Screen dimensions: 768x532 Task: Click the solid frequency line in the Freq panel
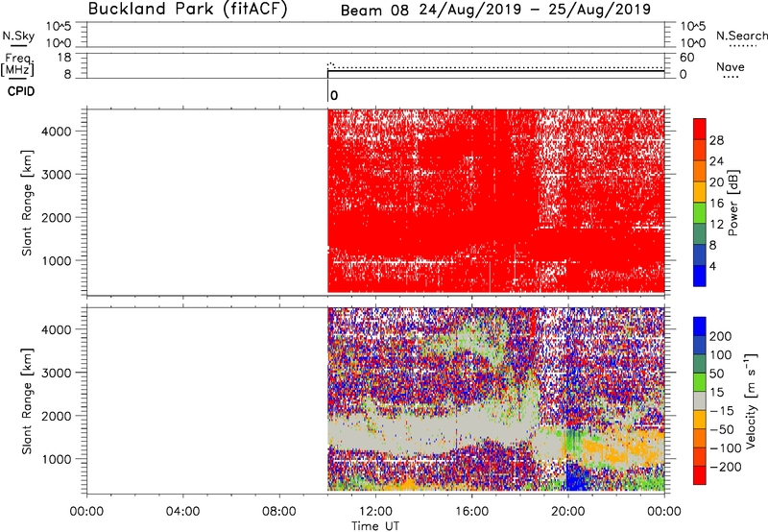pyautogui.click(x=495, y=71)
